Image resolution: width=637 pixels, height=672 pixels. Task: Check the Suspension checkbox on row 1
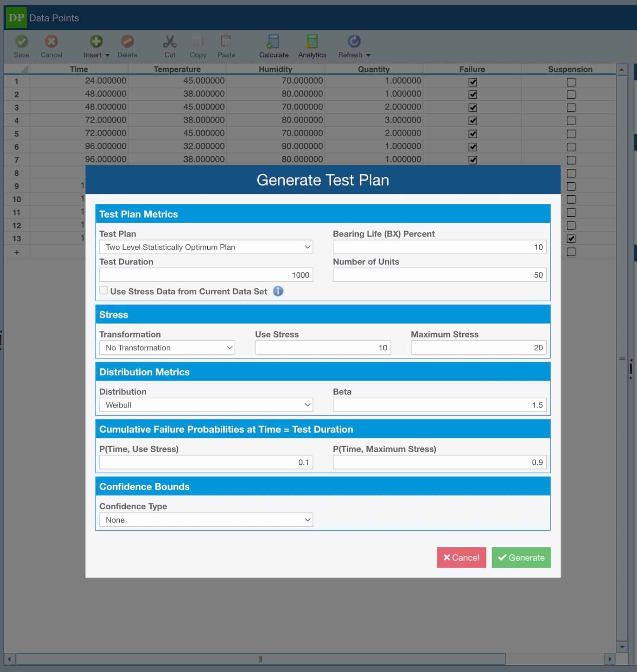[571, 82]
